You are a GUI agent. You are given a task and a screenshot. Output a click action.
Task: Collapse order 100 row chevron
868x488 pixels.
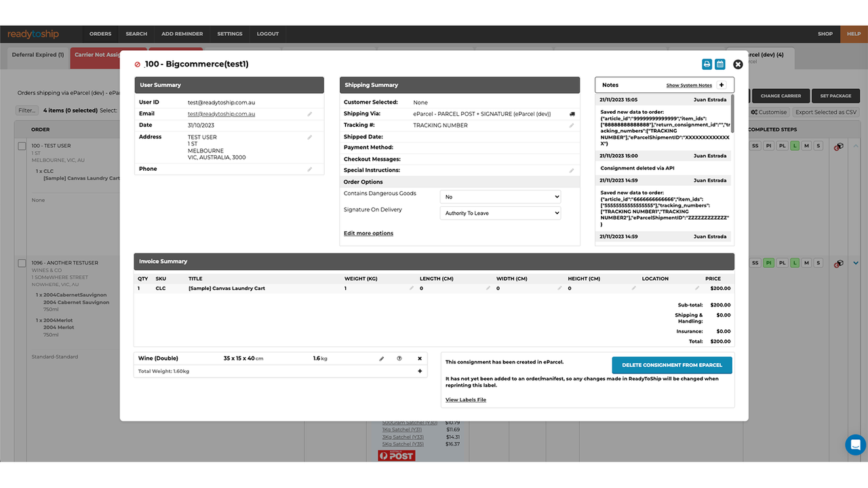[x=856, y=146]
